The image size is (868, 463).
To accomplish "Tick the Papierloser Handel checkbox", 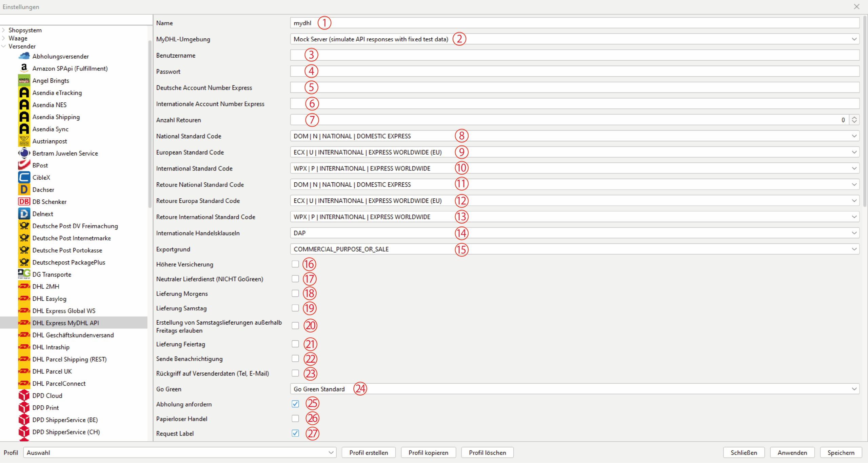I will 295,418.
